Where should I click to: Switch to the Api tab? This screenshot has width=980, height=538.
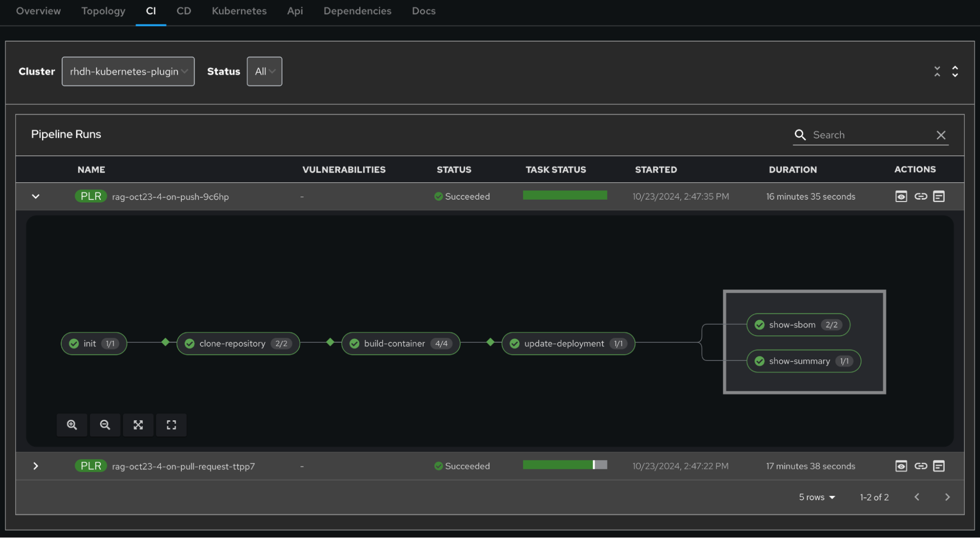coord(295,11)
